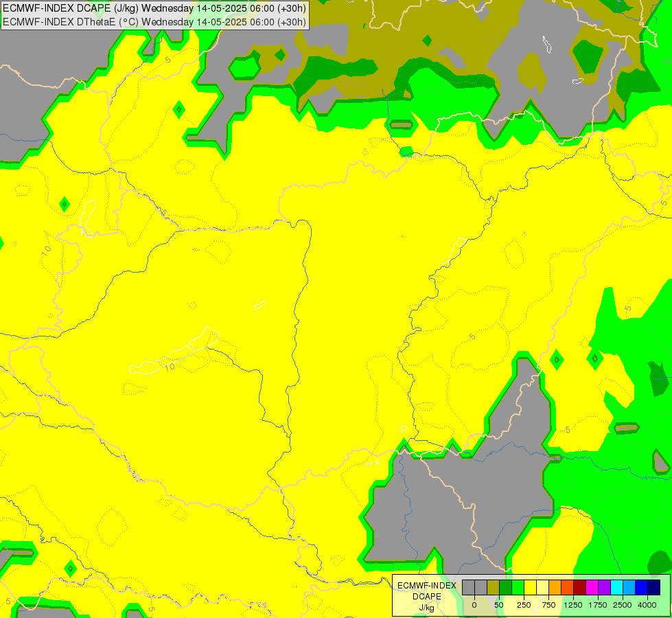Click the legend value label 1750
This screenshot has height=618, width=672.
(x=598, y=605)
